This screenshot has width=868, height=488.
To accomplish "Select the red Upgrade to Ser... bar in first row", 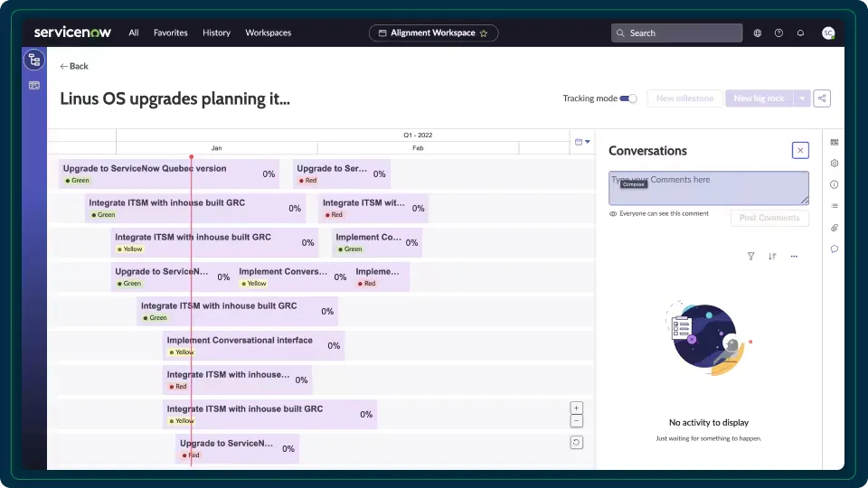I will coord(342,174).
